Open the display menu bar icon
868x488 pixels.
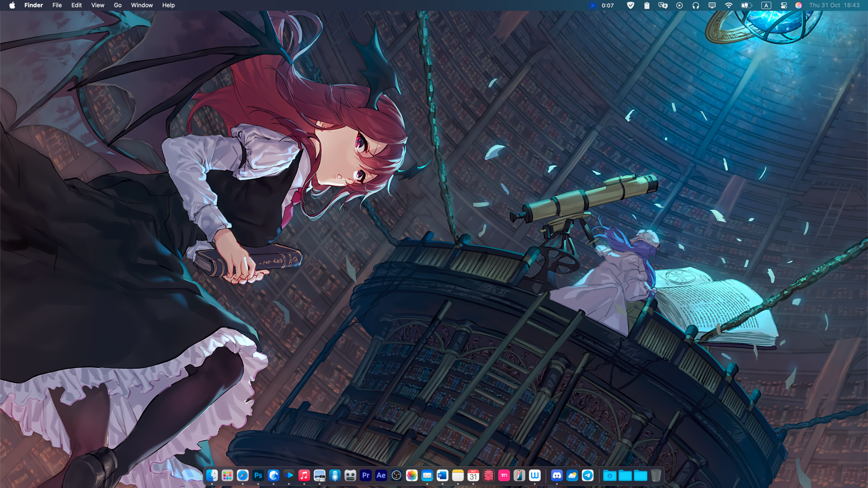pyautogui.click(x=712, y=5)
